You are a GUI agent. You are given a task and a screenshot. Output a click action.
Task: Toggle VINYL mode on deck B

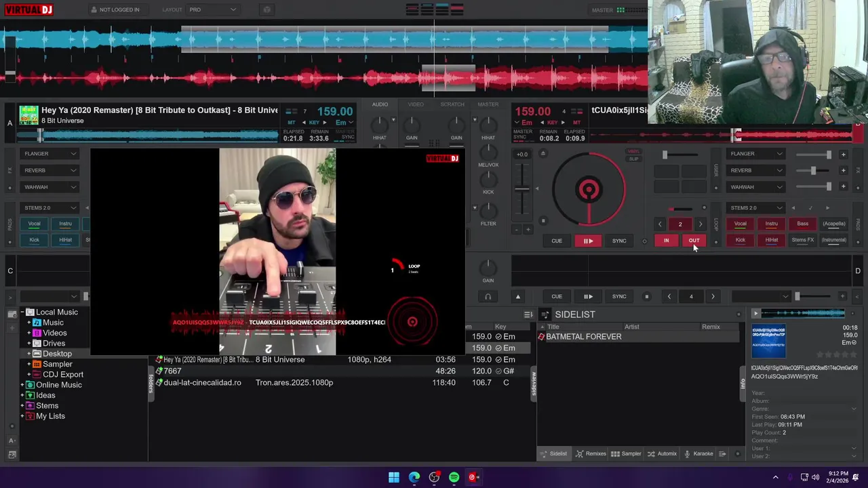pyautogui.click(x=633, y=152)
